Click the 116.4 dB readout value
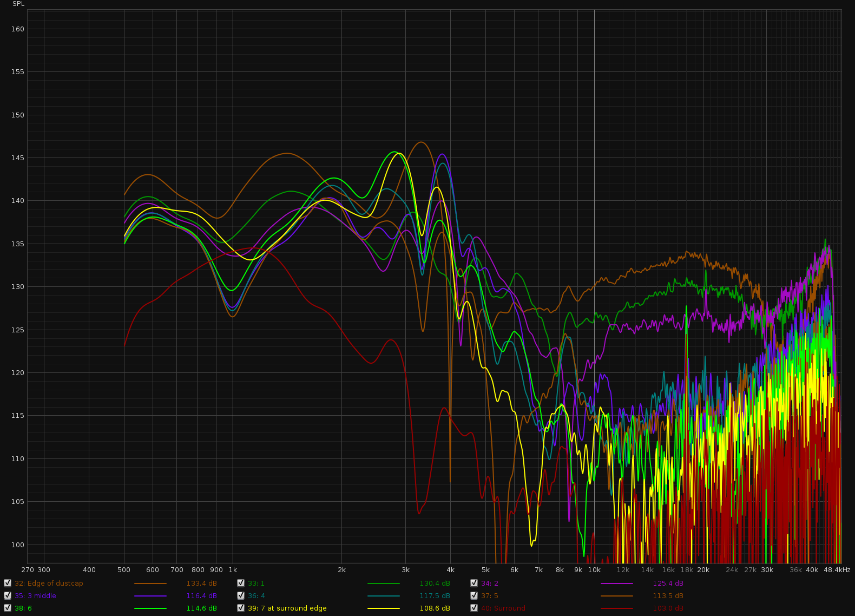 [x=201, y=596]
